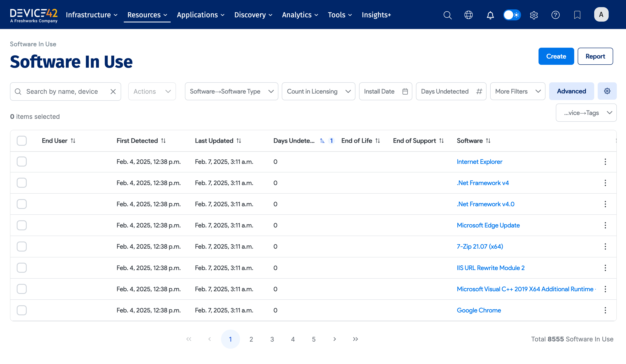Expand the ...vice→Tags dropdown
Viewport: 626px width, 364px height.
point(586,113)
